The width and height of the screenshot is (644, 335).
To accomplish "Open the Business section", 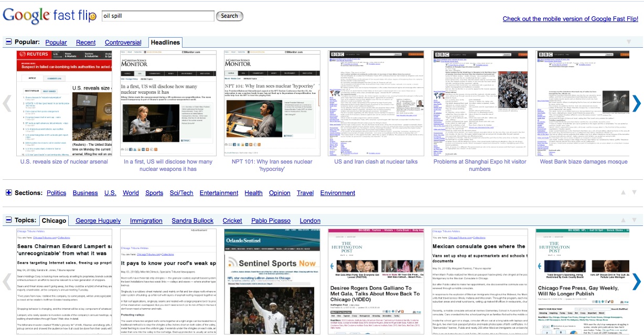I will pyautogui.click(x=85, y=193).
